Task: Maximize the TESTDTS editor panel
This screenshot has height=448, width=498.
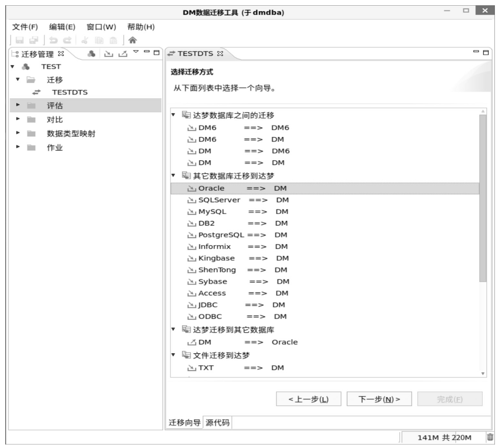Action: coord(487,53)
